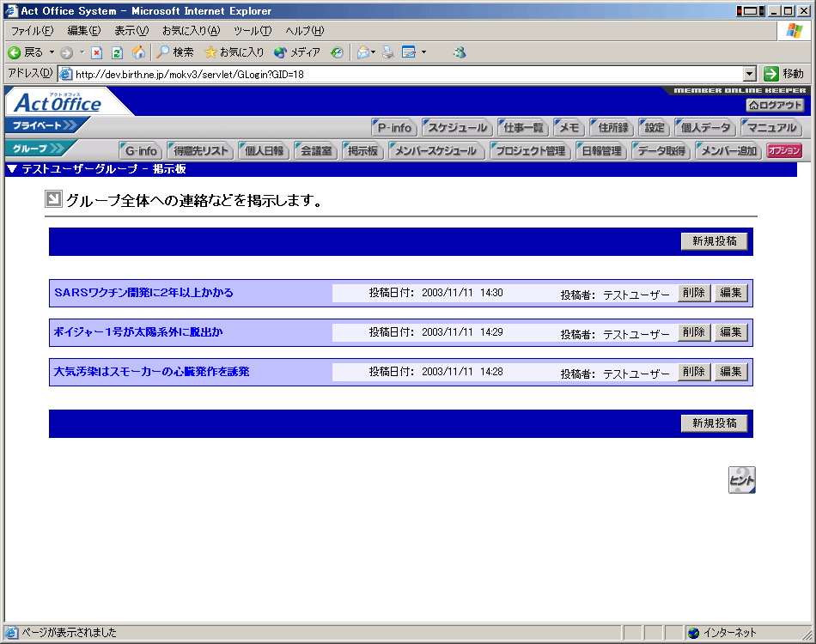Click the top 新規投稿 button
The image size is (816, 644).
click(x=715, y=241)
